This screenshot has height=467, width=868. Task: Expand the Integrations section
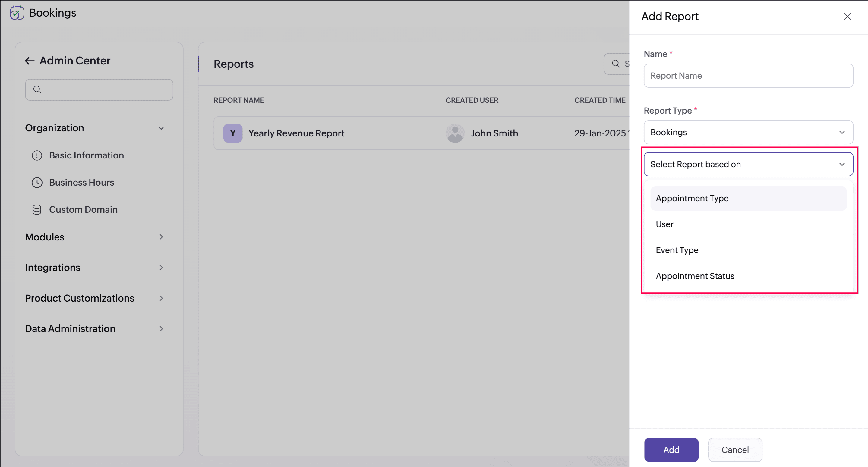click(x=161, y=268)
